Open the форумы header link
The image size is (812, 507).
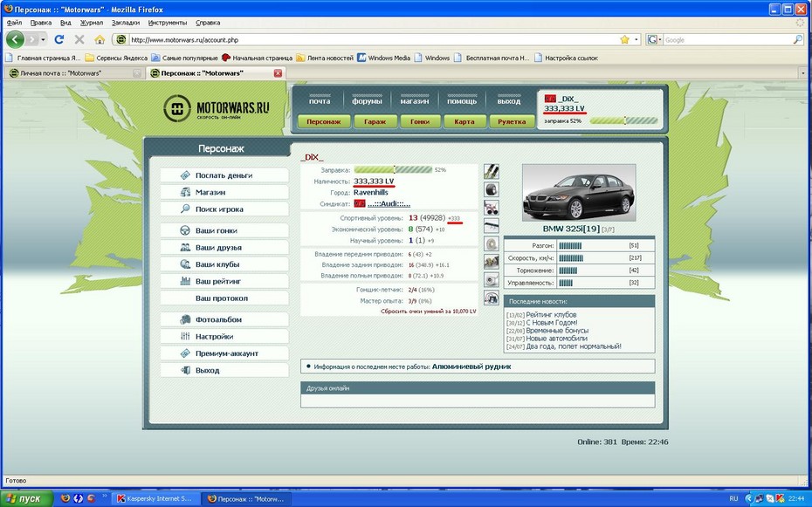[x=367, y=101]
